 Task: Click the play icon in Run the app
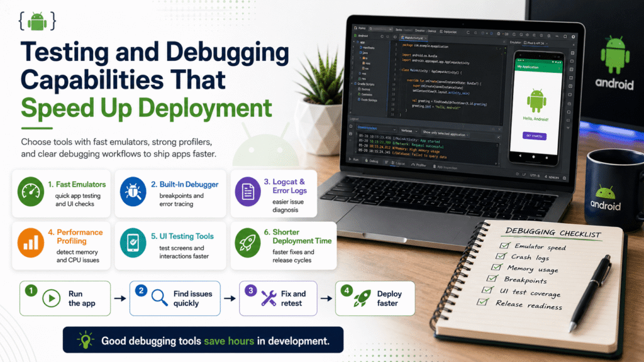coord(52,299)
